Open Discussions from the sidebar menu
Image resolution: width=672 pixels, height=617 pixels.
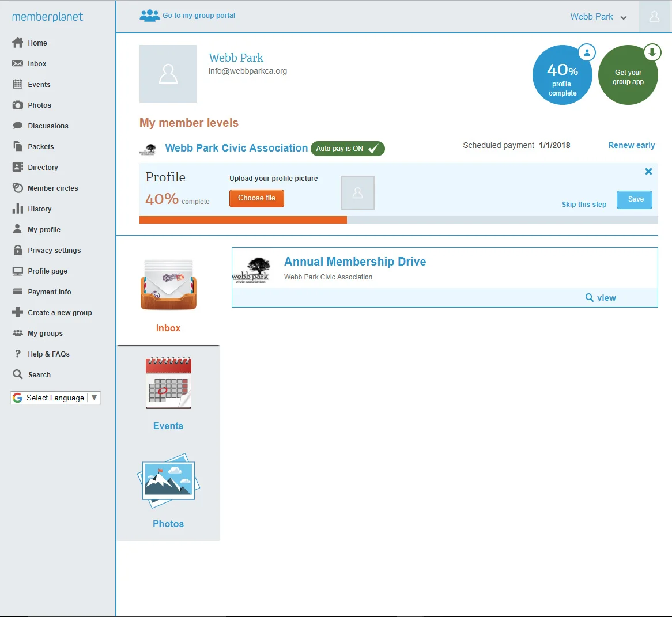(x=48, y=126)
